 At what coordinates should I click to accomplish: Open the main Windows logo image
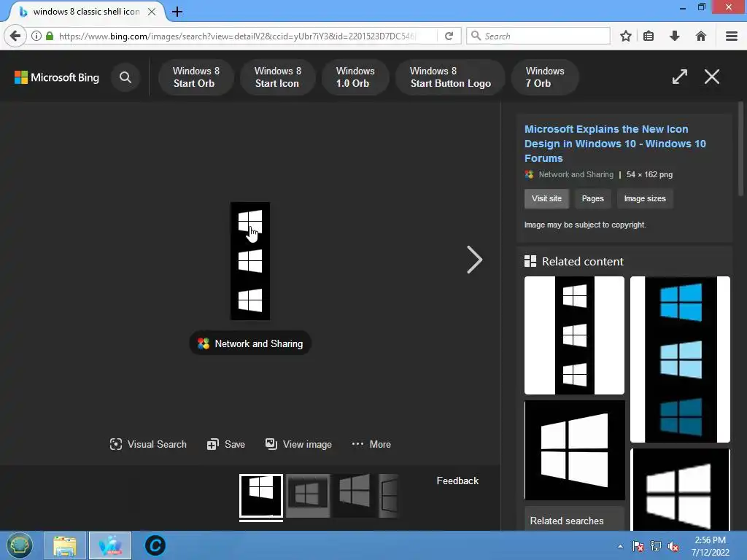tap(250, 261)
